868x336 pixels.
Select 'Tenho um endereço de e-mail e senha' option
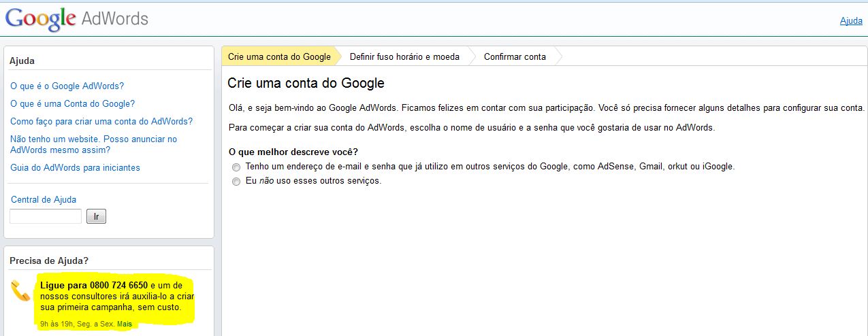tap(236, 167)
